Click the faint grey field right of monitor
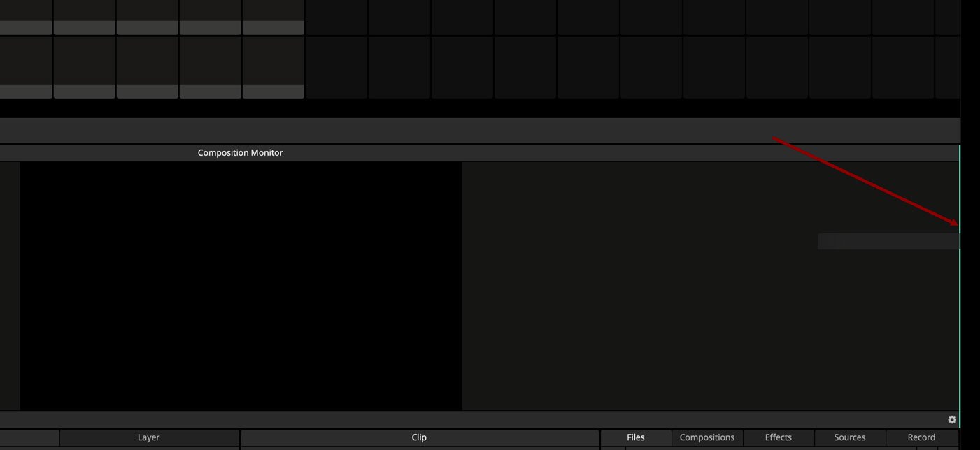Image resolution: width=980 pixels, height=450 pixels. pyautogui.click(x=888, y=241)
